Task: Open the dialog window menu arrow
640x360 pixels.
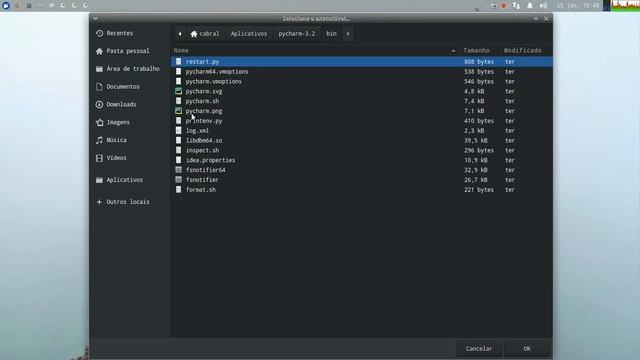Action: coord(95,18)
